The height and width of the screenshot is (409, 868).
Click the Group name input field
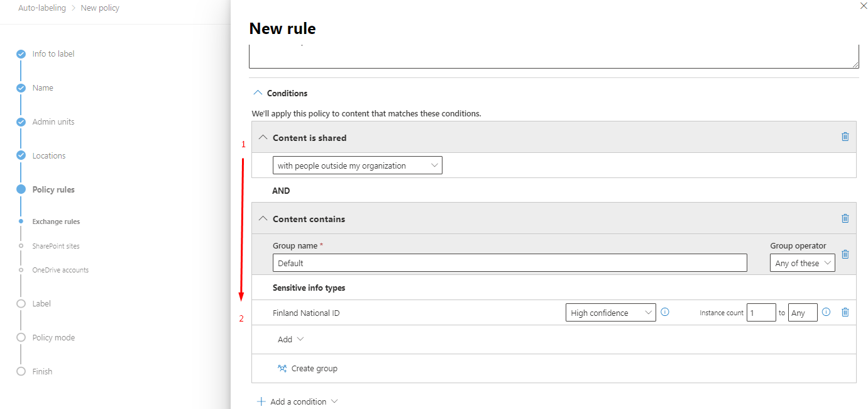(x=510, y=263)
